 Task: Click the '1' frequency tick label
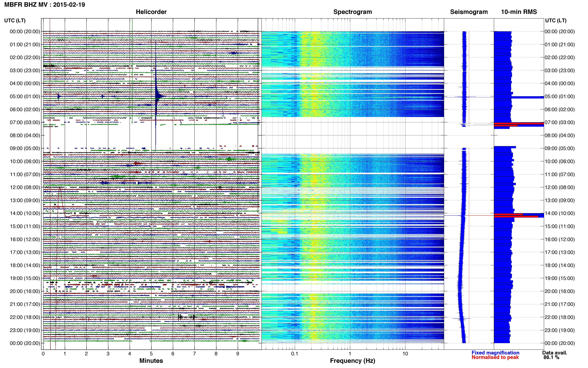click(x=350, y=354)
